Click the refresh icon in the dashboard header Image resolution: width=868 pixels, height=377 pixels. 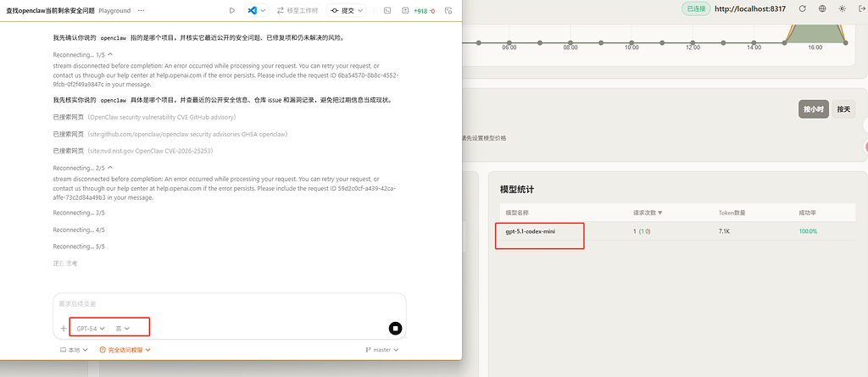coord(802,8)
